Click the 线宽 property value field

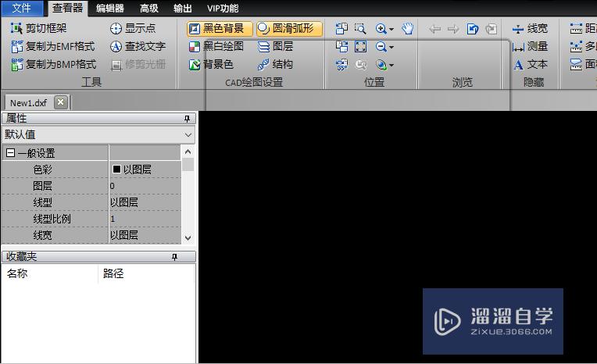click(145, 235)
